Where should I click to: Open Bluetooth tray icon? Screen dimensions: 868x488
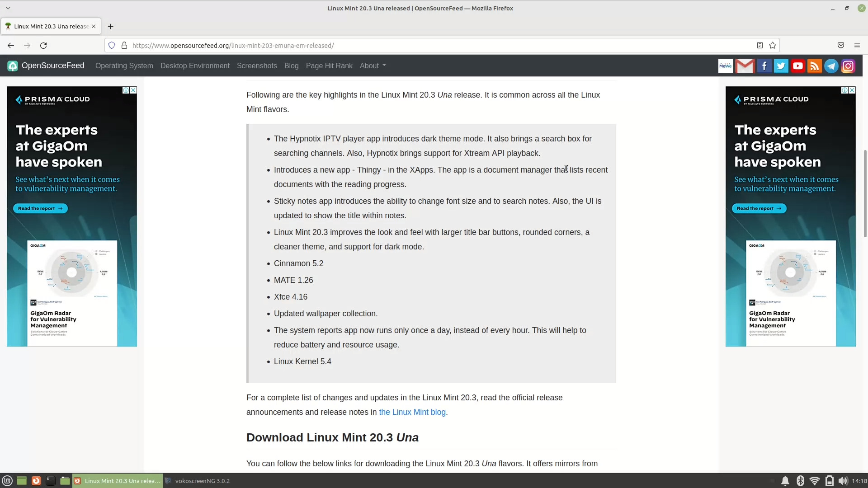[x=800, y=481]
